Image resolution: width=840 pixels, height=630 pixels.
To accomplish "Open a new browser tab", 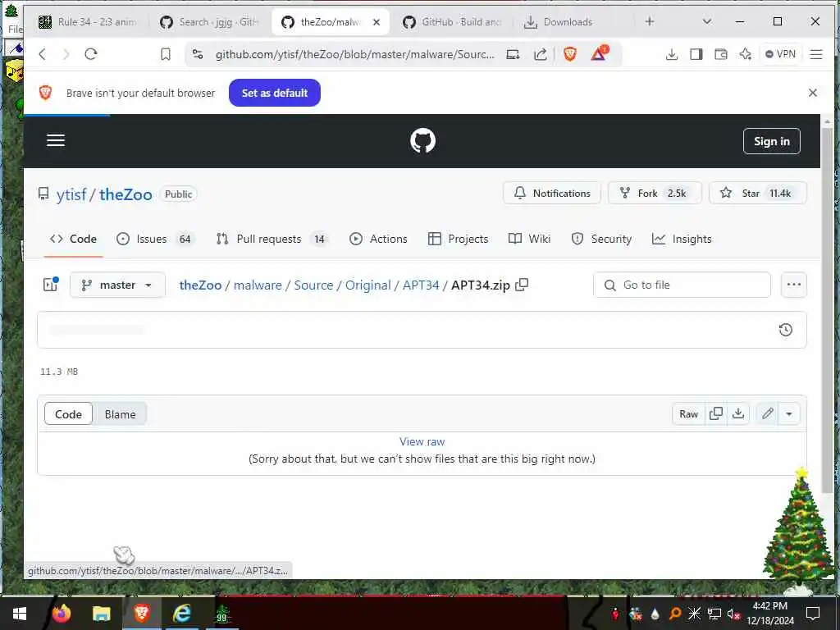I will [650, 22].
